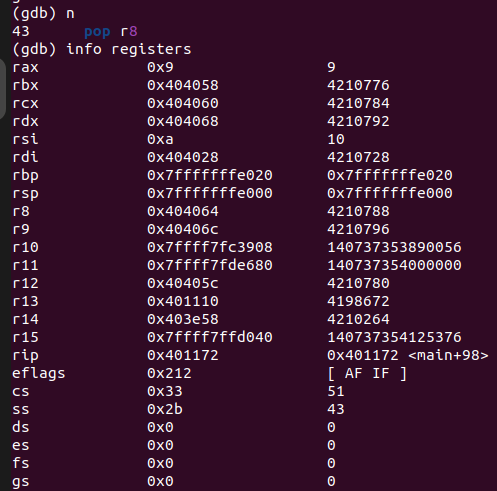Click the ss hex value 0x2b
The width and height of the screenshot is (497, 491).
tap(165, 409)
